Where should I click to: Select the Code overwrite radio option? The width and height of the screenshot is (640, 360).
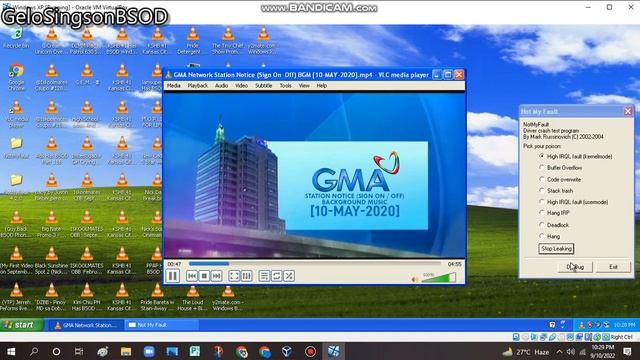(x=560, y=179)
